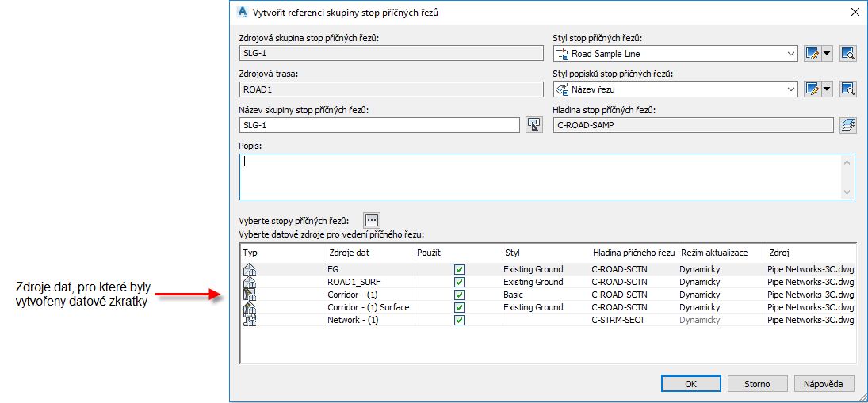The width and height of the screenshot is (868, 403).
Task: Uncheck the Použít checkbox for EG
Action: click(x=459, y=270)
